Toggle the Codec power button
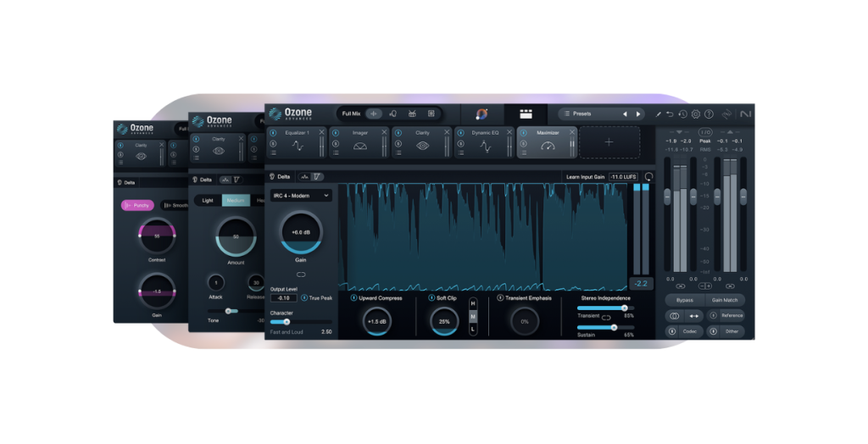Viewport: 868px width, 444px height. pyautogui.click(x=672, y=331)
